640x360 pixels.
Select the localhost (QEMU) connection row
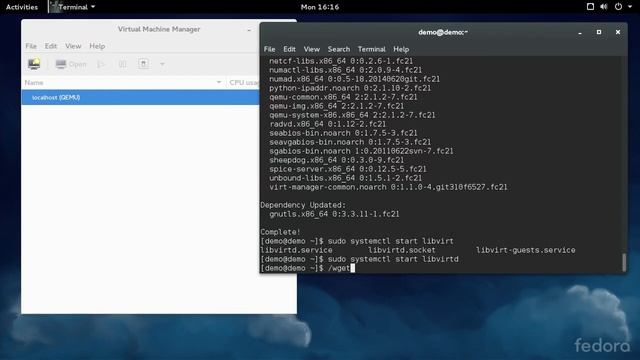[x=140, y=98]
